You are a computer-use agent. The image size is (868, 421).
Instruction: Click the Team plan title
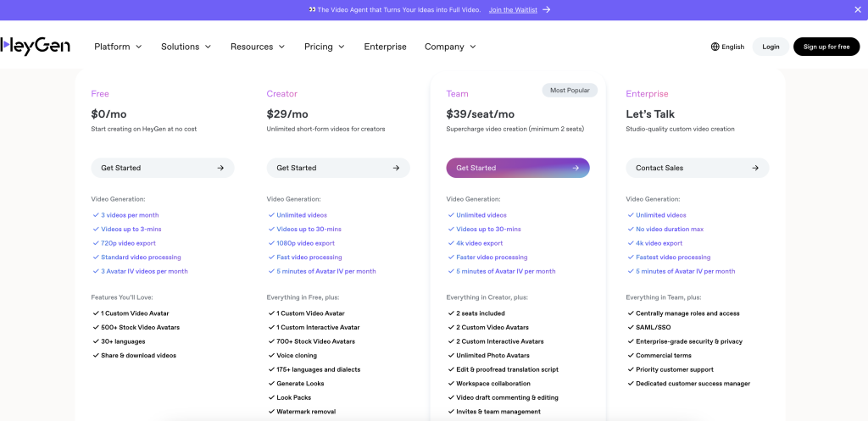coord(457,94)
